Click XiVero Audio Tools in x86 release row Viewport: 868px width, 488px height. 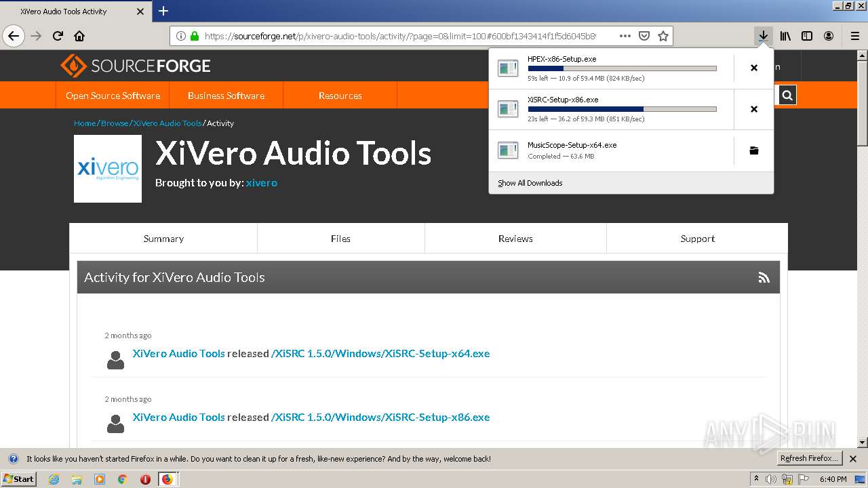[178, 417]
